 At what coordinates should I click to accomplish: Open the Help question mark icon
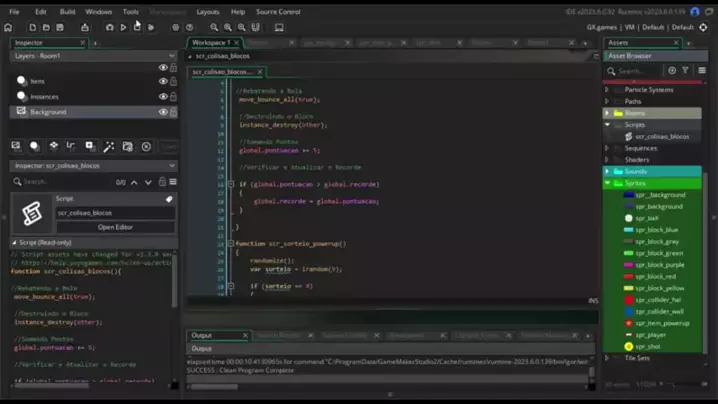190,27
